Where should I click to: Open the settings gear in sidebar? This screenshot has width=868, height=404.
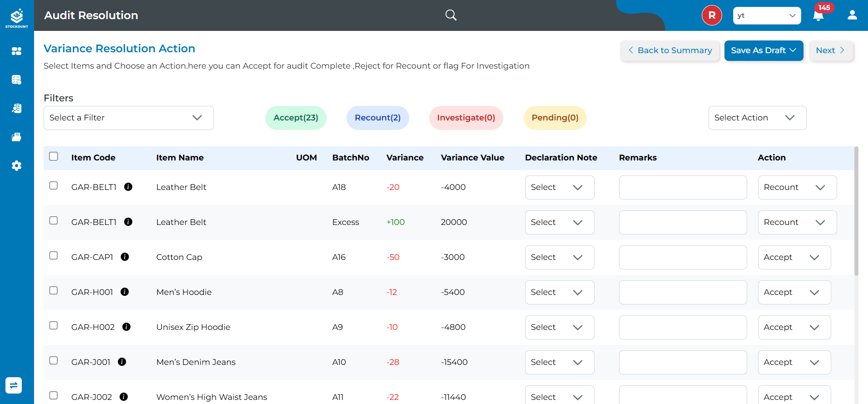pos(16,165)
